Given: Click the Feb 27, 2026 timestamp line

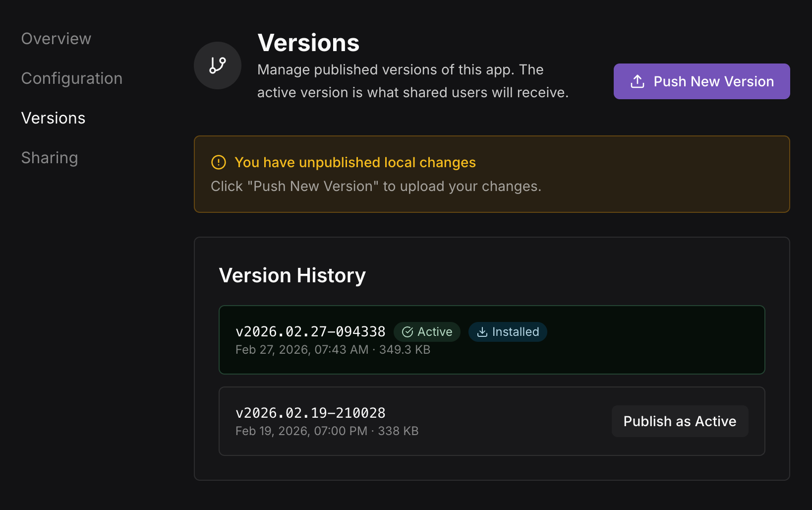Looking at the screenshot, I should (x=333, y=350).
